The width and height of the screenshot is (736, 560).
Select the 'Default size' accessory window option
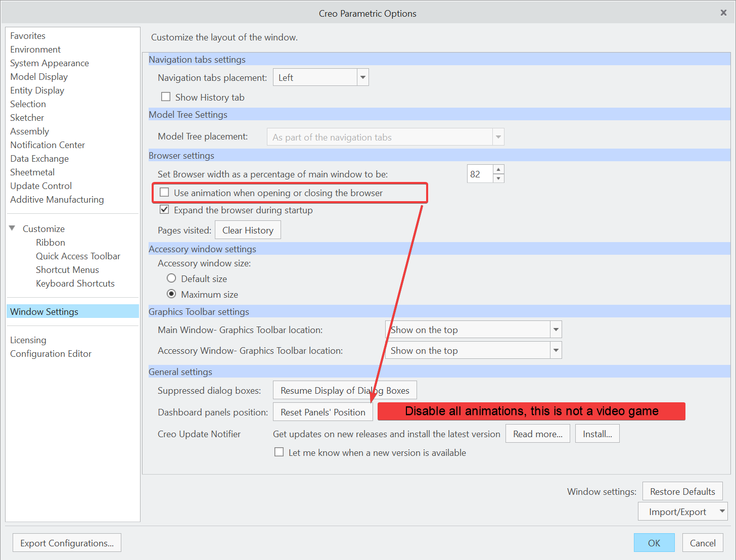click(171, 278)
